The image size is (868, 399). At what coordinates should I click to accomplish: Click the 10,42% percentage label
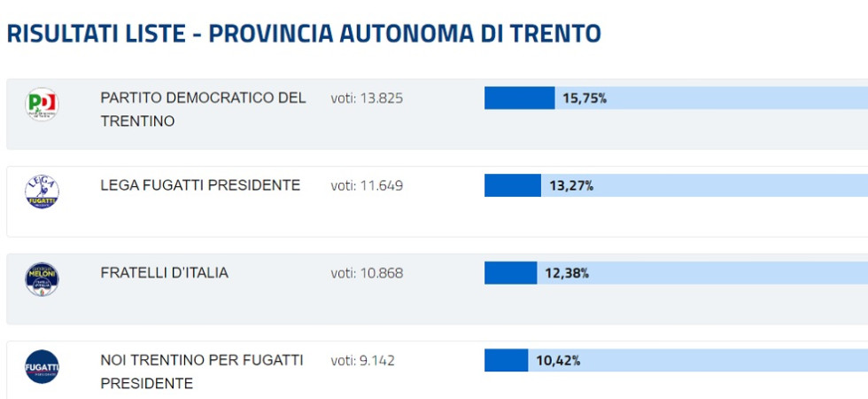558,360
